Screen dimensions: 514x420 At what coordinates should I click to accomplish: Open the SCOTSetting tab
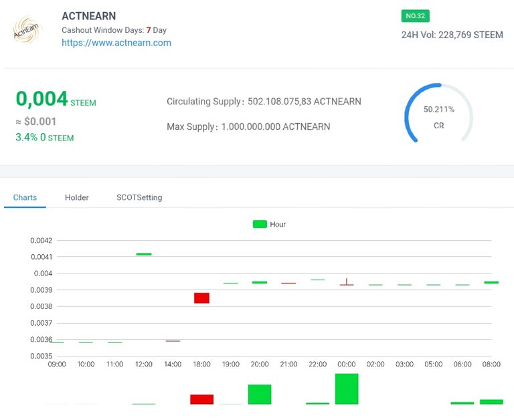[139, 197]
